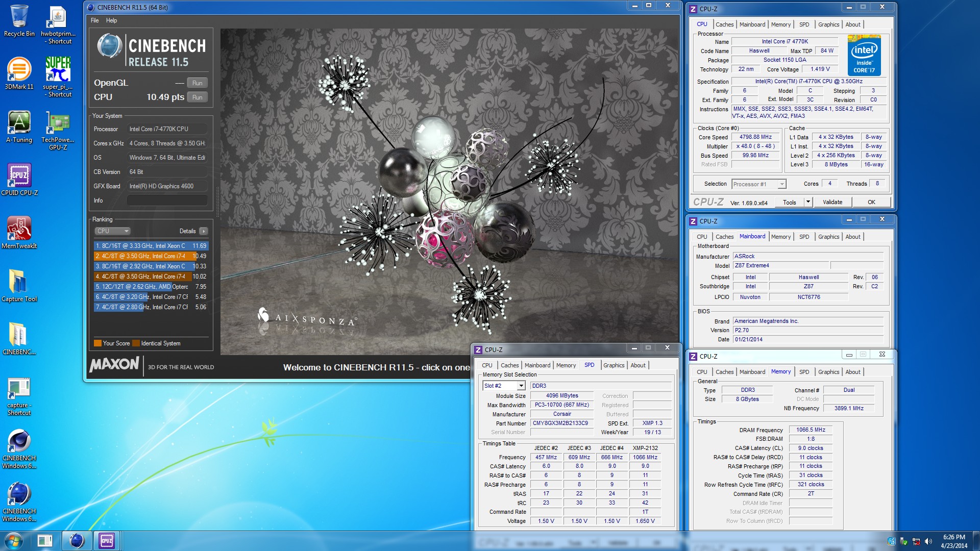Click the Windows Start button
This screenshot has height=551, width=980.
click(14, 541)
